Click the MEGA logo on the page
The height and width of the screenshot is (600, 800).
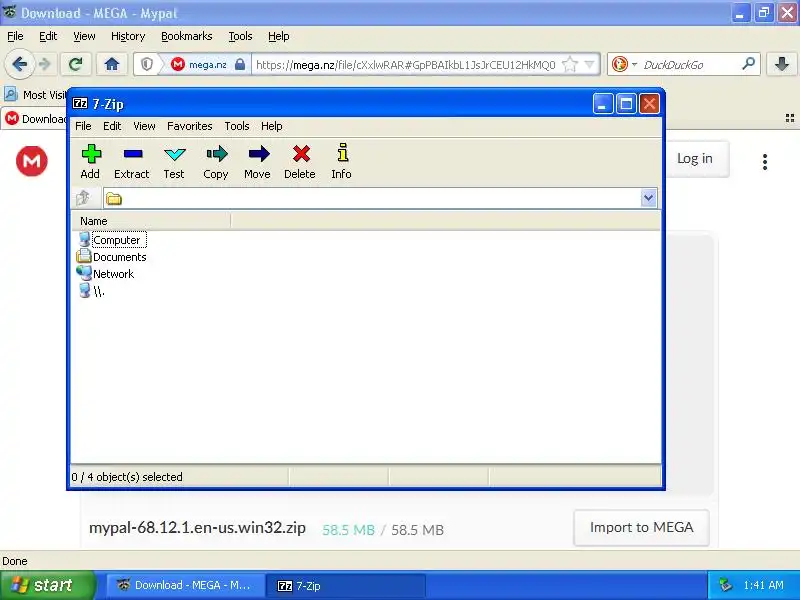point(32,161)
